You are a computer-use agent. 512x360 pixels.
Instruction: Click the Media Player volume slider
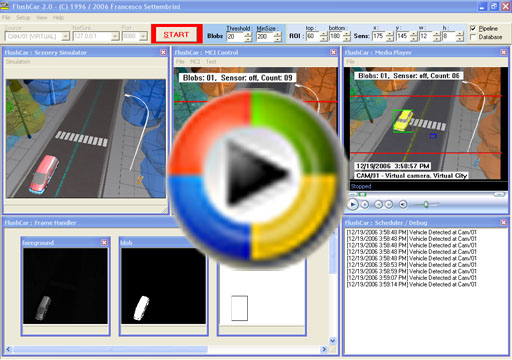click(426, 204)
